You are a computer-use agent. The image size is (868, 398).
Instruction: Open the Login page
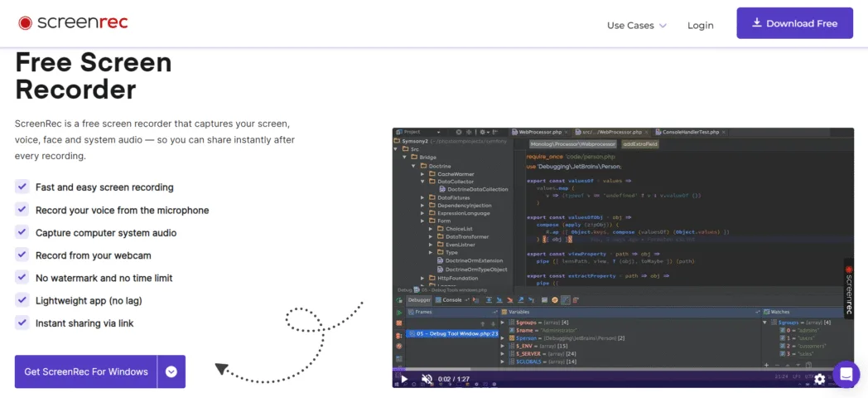click(x=700, y=25)
